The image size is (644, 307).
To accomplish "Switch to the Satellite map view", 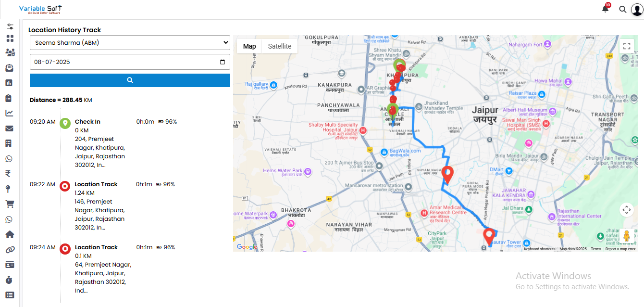I will 279,46.
